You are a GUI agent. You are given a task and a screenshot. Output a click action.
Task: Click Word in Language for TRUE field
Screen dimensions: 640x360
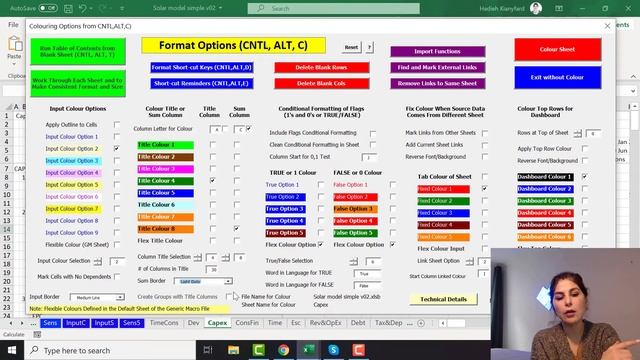tap(367, 273)
